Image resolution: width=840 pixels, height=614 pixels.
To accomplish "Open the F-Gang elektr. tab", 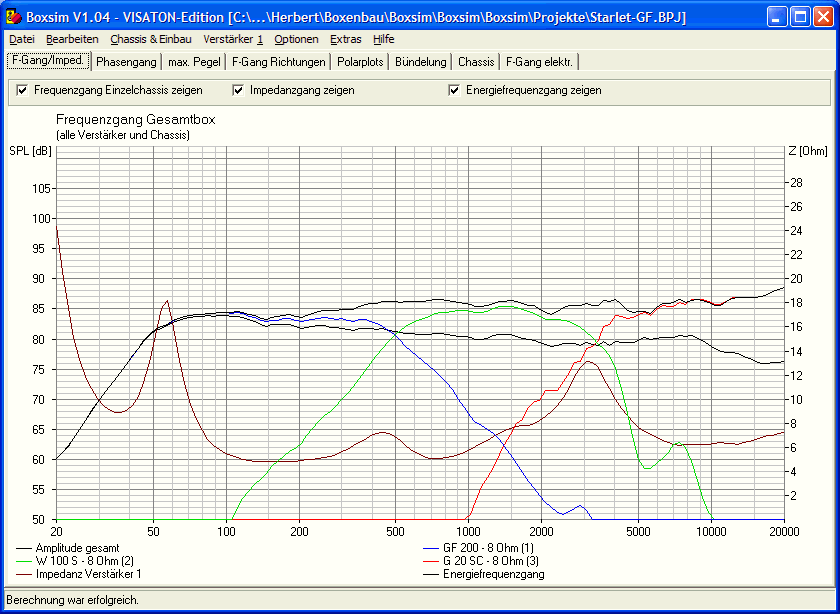I will pyautogui.click(x=539, y=62).
